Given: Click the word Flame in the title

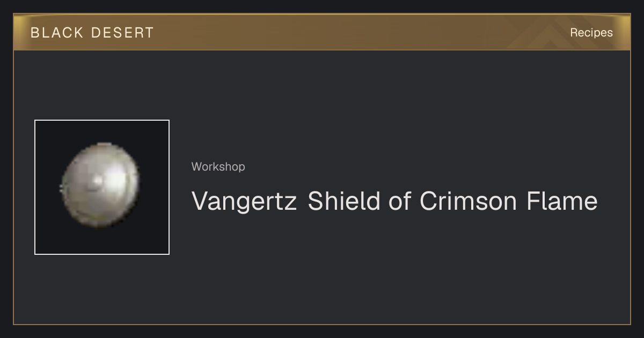Looking at the screenshot, I should click(x=562, y=201).
